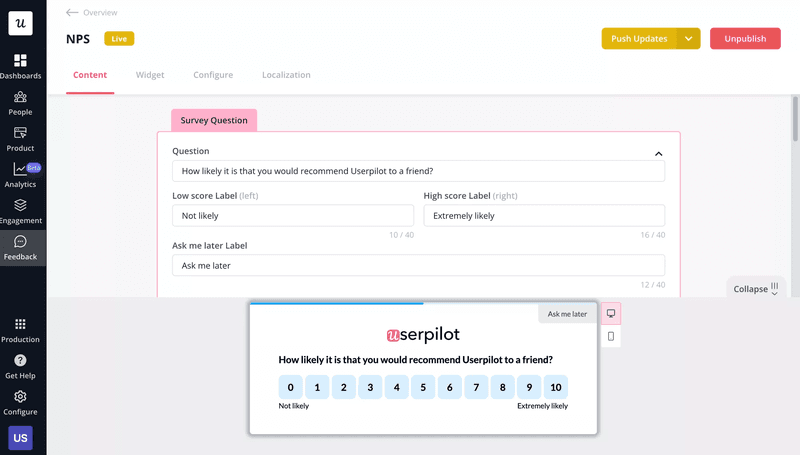Switch to the Localization tab
The width and height of the screenshot is (800, 455).
(x=286, y=74)
